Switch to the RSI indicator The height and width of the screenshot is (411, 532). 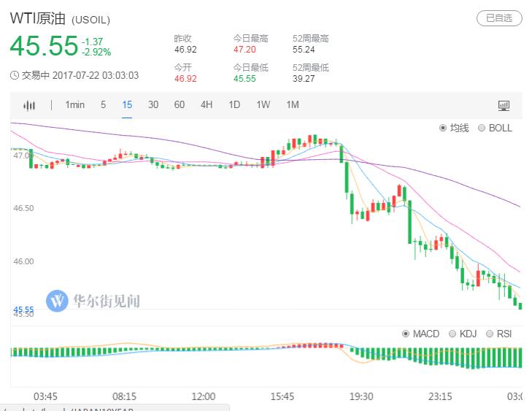pyautogui.click(x=490, y=334)
